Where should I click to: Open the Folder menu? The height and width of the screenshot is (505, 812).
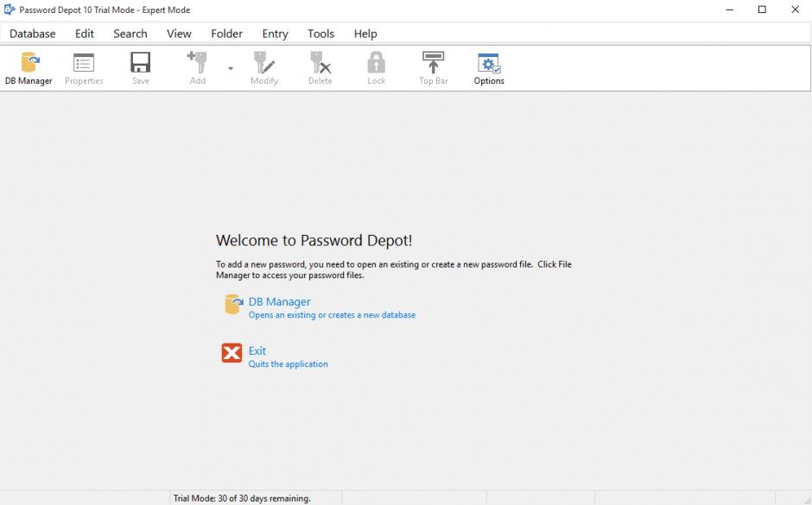coord(227,34)
